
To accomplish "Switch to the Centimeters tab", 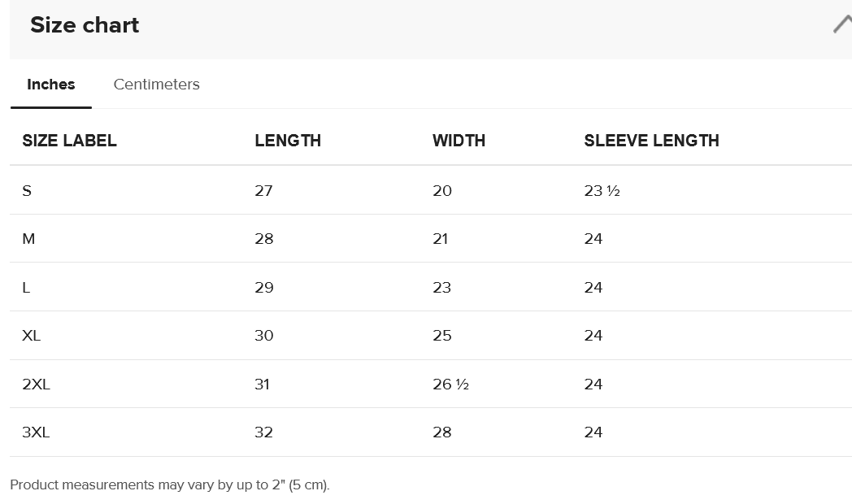I will pos(156,85).
